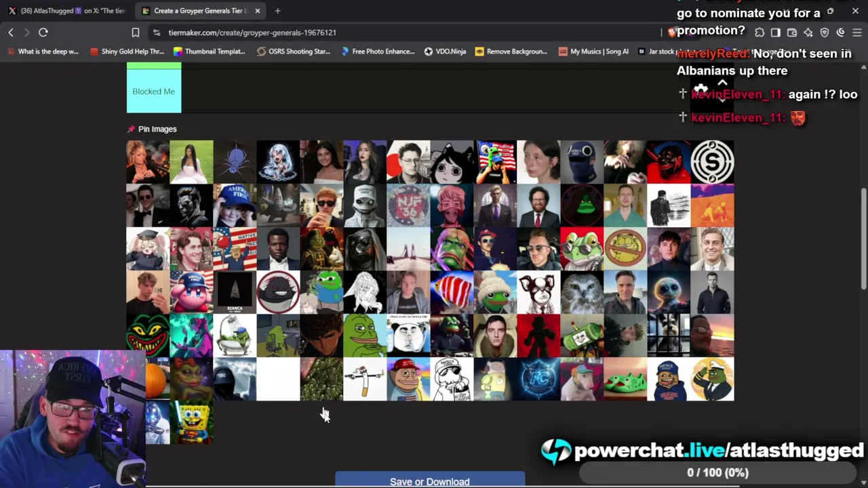Toggle the browser sidebar panel icon
The height and width of the screenshot is (488, 868).
click(776, 33)
